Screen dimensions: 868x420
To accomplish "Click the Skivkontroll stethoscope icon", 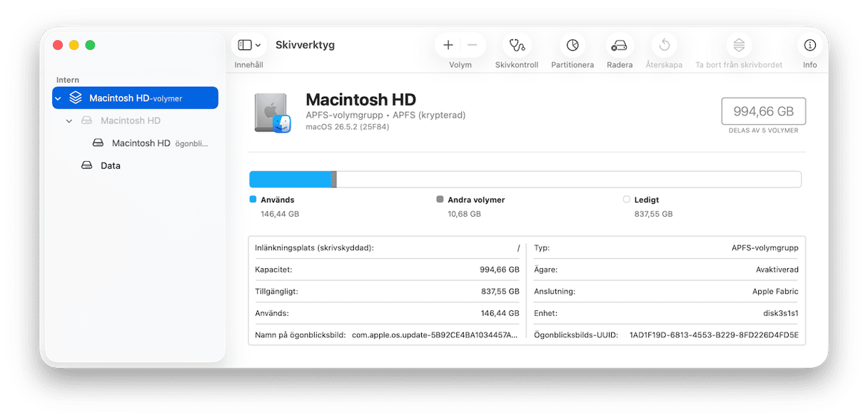I will [x=516, y=45].
